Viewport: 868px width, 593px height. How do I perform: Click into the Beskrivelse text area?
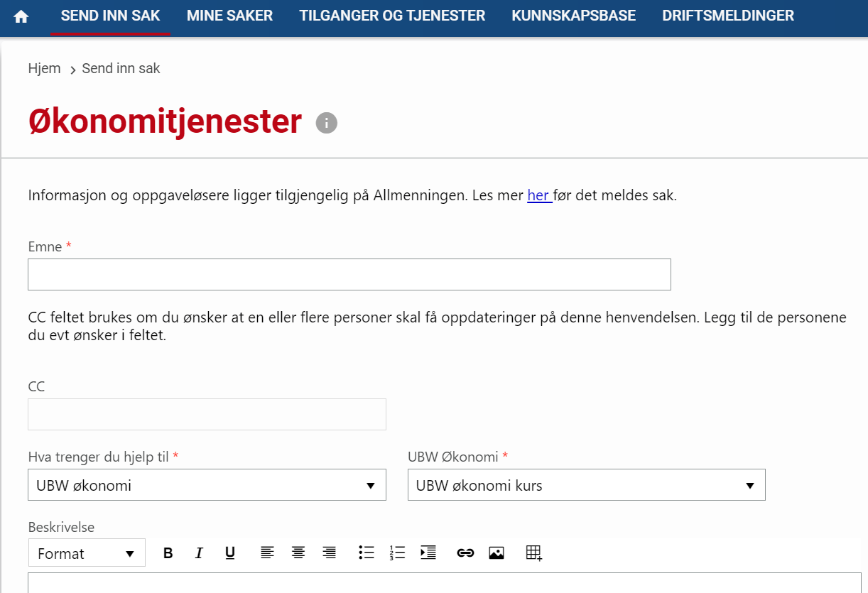pos(444,582)
